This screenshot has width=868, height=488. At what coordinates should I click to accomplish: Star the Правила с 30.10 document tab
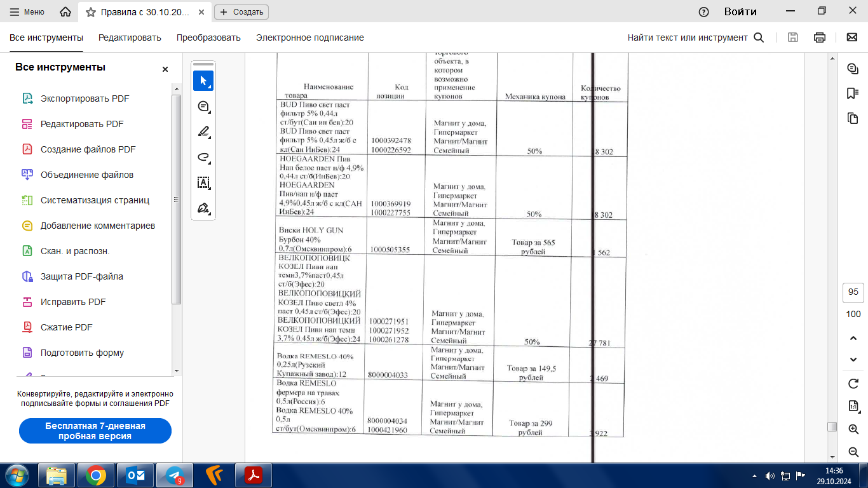click(x=91, y=11)
